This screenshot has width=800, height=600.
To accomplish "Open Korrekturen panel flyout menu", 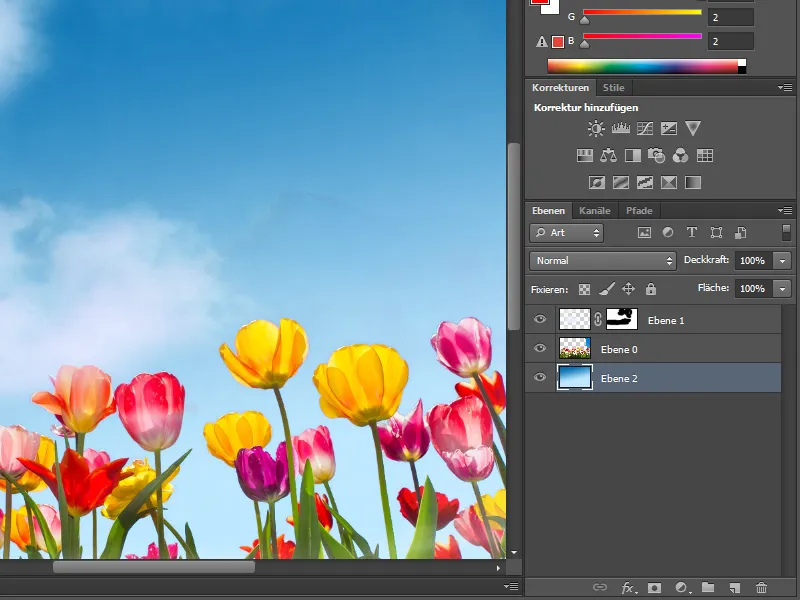I will tap(785, 88).
